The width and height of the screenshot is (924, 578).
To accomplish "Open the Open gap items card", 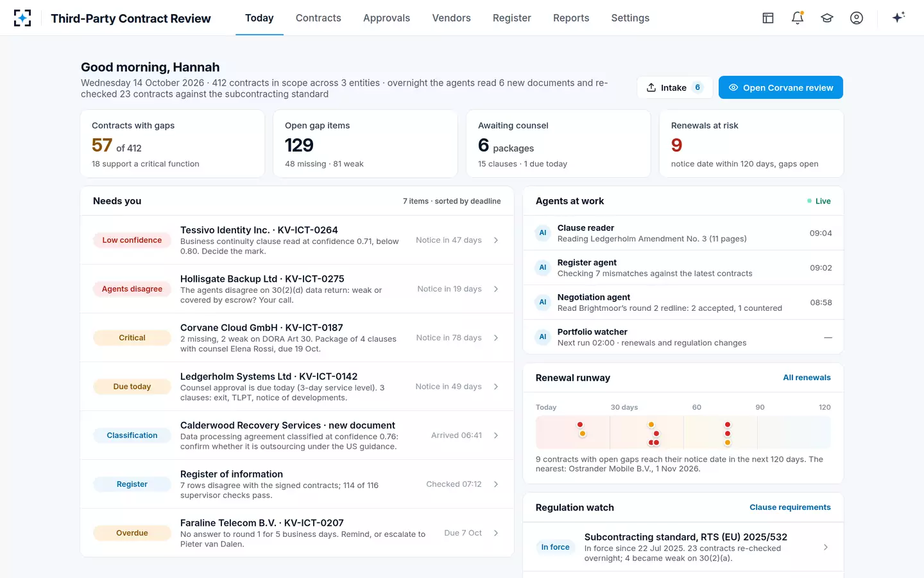I will (366, 144).
